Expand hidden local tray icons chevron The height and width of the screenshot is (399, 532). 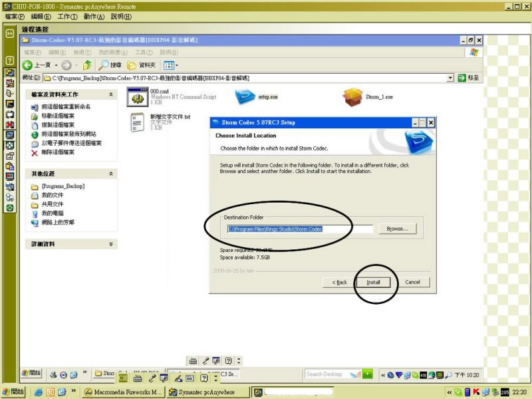450,392
